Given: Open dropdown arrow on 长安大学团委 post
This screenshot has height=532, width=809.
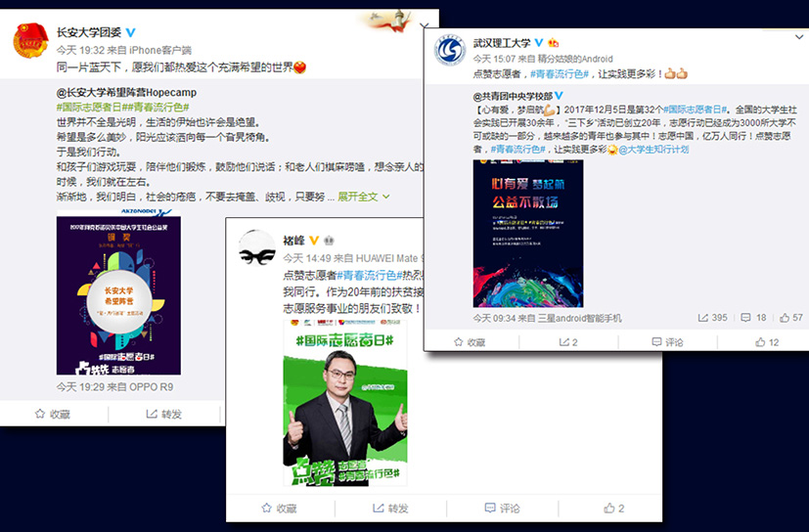Looking at the screenshot, I should [425, 25].
